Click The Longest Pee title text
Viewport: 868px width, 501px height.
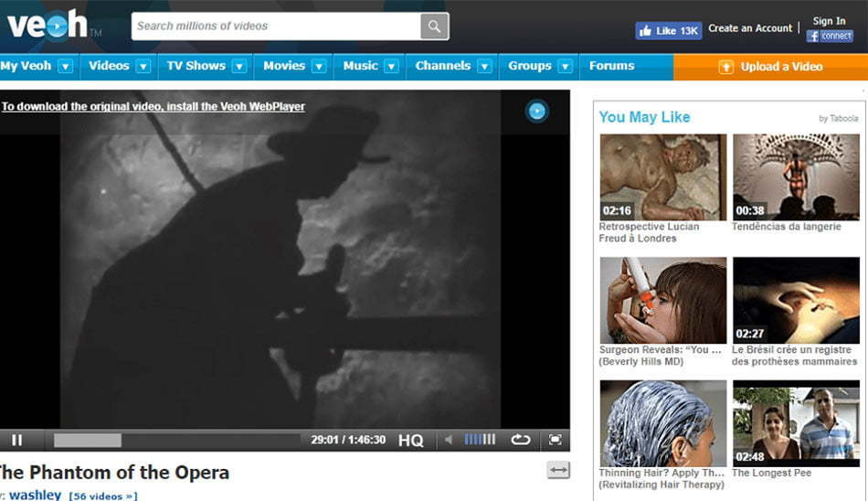click(x=771, y=473)
